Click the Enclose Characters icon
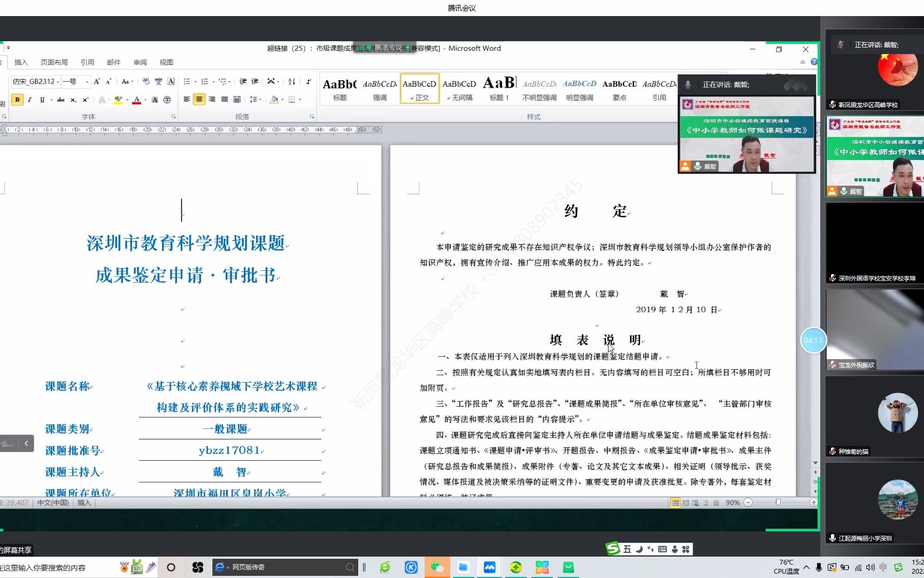The width and height of the screenshot is (924, 578). coord(167,100)
